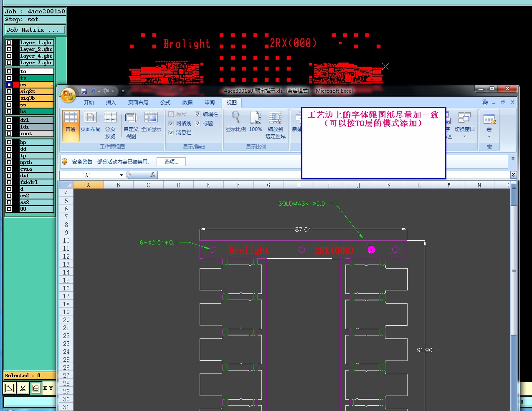
Task: Open the 审阅 ribbon tab
Action: (x=210, y=103)
